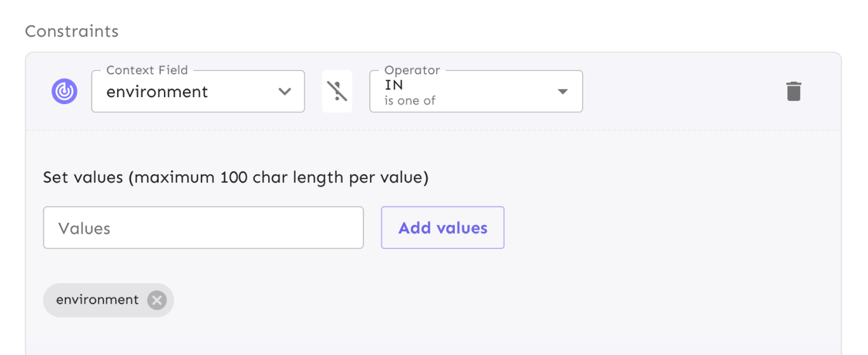Click the 'is one of' operator description

coord(410,100)
